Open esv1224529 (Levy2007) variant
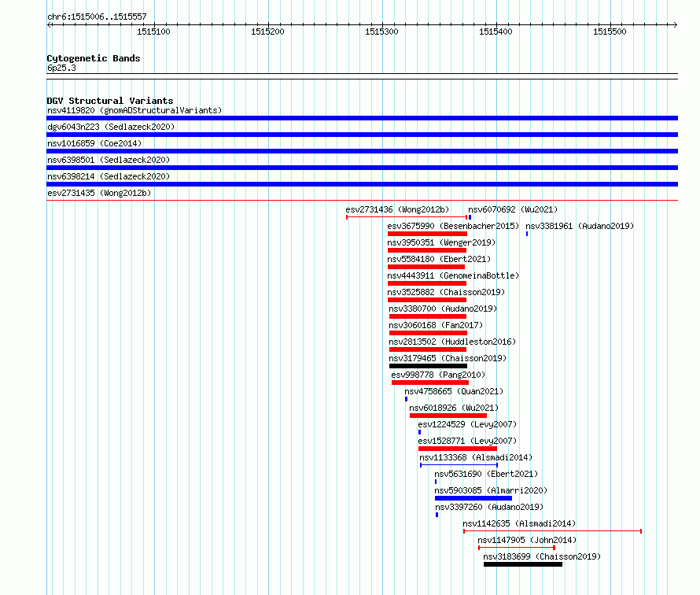The width and height of the screenshot is (700, 595). point(467,424)
